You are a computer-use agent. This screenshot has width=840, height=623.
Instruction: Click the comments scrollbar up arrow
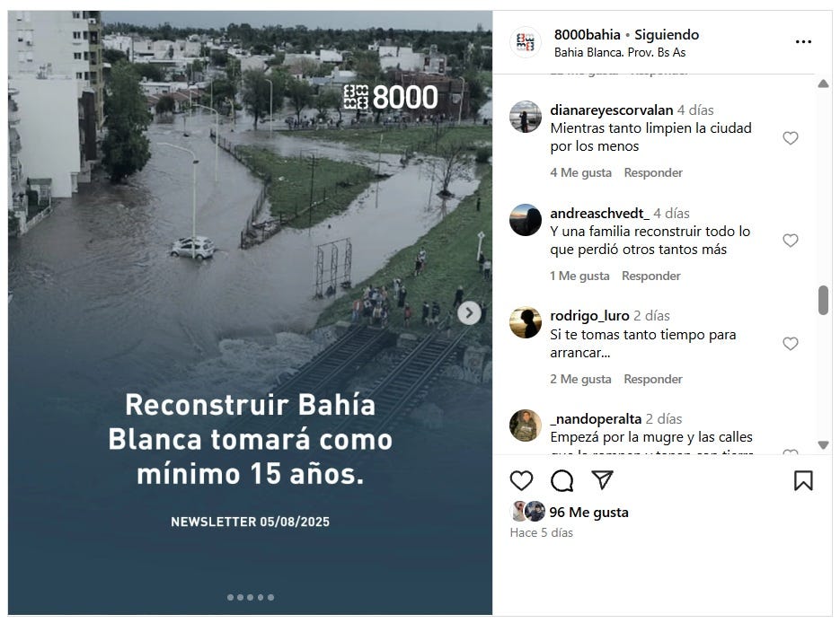point(824,83)
